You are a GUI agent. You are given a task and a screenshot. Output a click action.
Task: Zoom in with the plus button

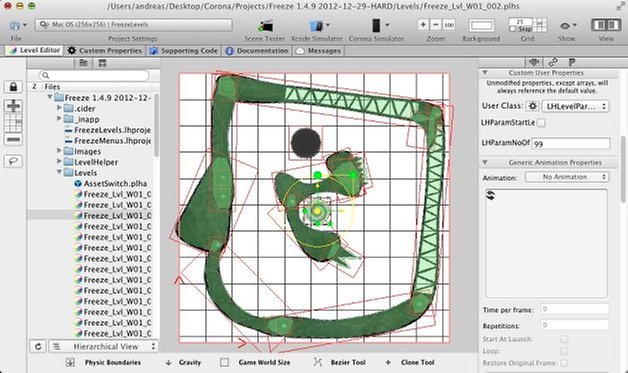tap(423, 24)
